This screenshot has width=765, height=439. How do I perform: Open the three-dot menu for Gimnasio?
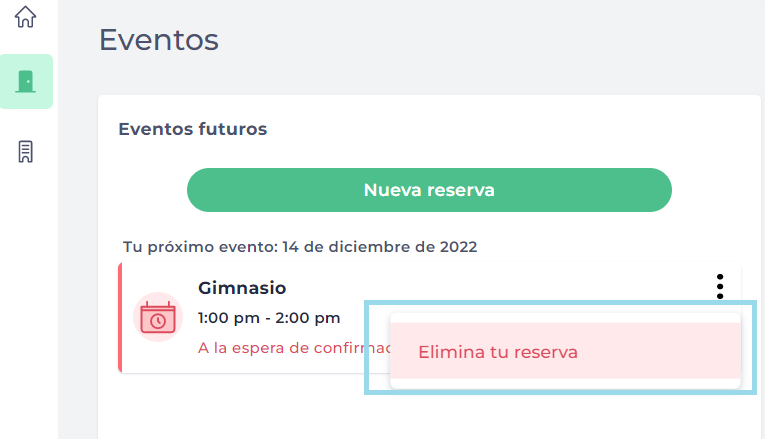[x=720, y=286]
